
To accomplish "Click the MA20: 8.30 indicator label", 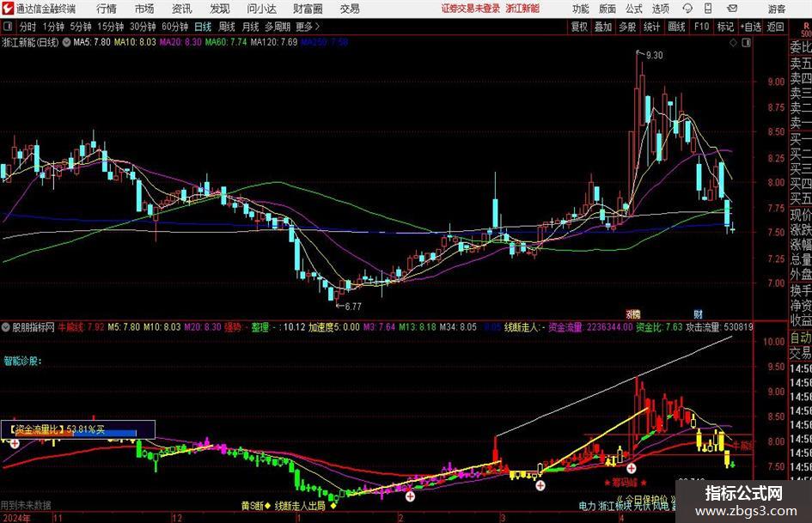I will (180, 42).
